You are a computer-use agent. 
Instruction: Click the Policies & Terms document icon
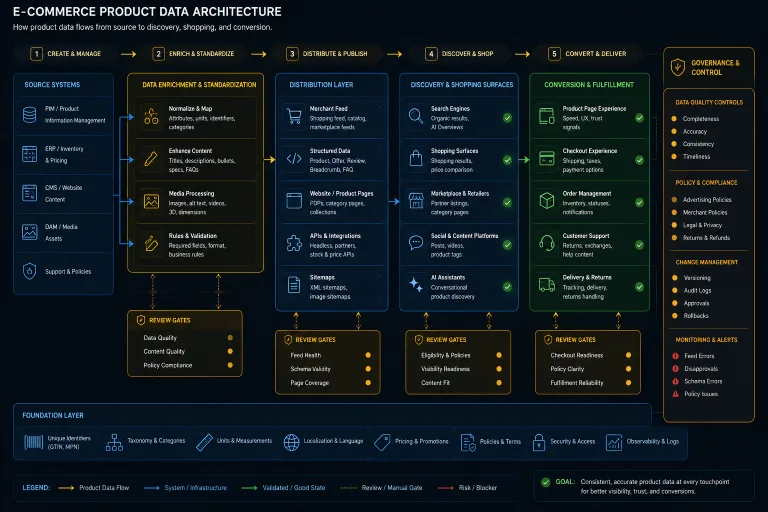(x=468, y=442)
